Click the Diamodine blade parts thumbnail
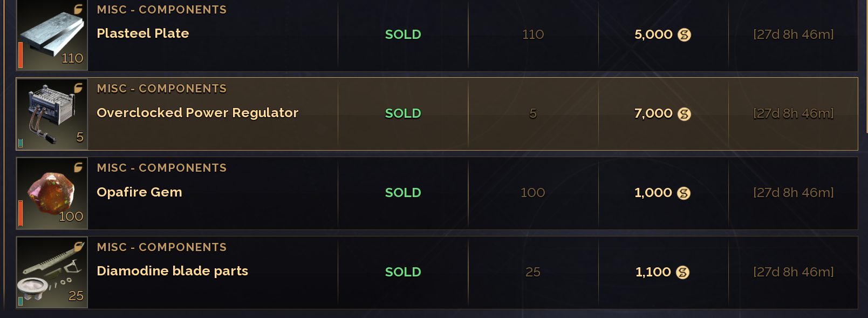 [52, 273]
